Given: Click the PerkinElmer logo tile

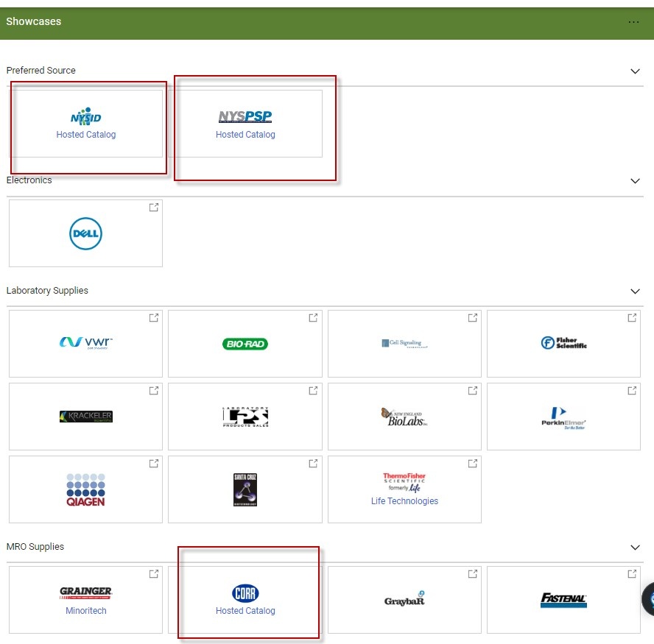Looking at the screenshot, I should click(x=563, y=417).
